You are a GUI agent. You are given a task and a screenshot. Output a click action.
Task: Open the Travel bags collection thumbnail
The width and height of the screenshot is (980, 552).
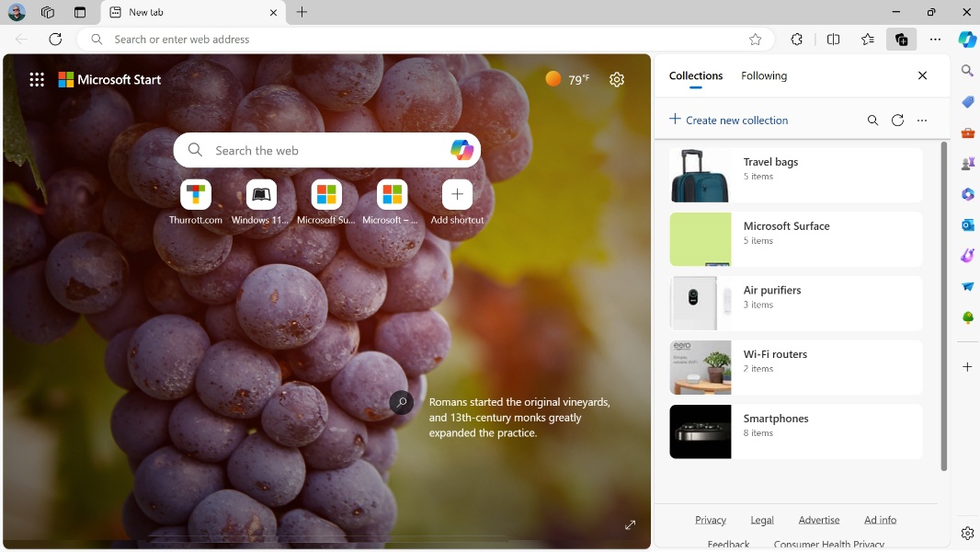(x=701, y=175)
